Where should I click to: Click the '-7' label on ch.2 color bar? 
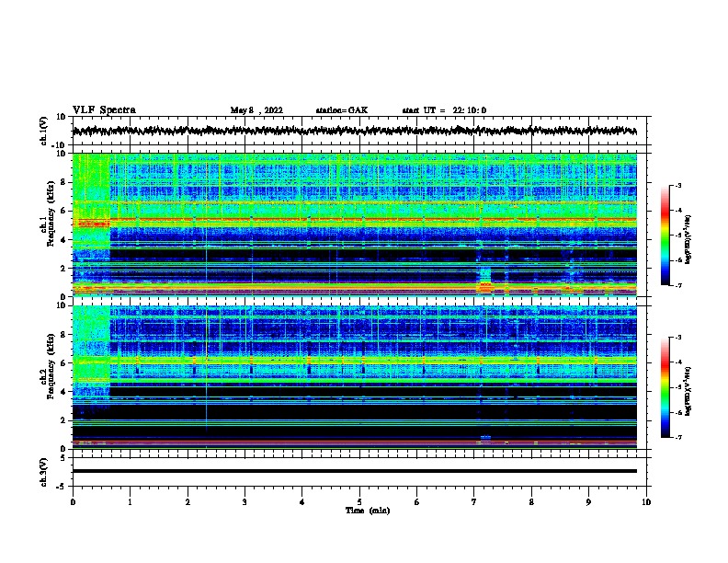point(677,437)
